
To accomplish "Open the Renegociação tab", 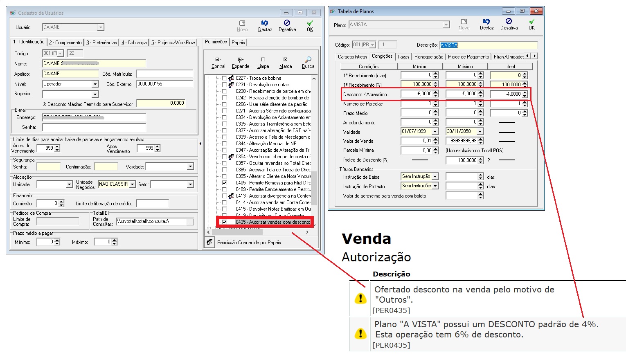I will [429, 57].
